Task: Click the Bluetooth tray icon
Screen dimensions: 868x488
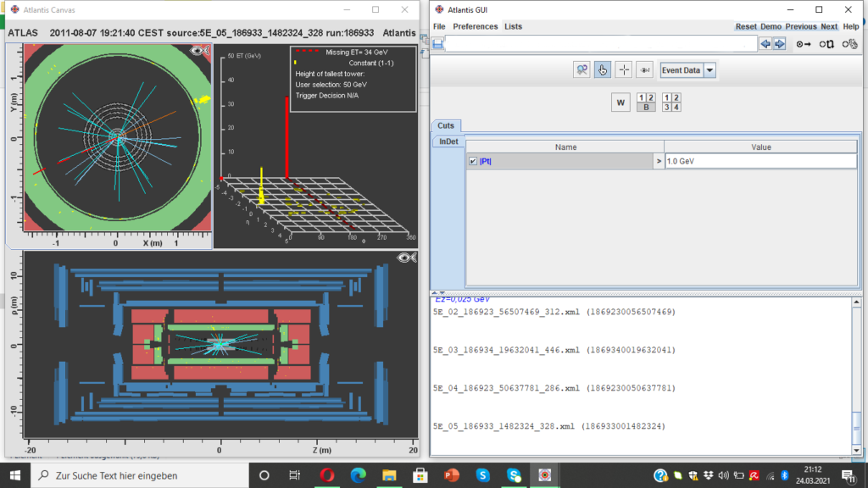Action: tap(784, 475)
